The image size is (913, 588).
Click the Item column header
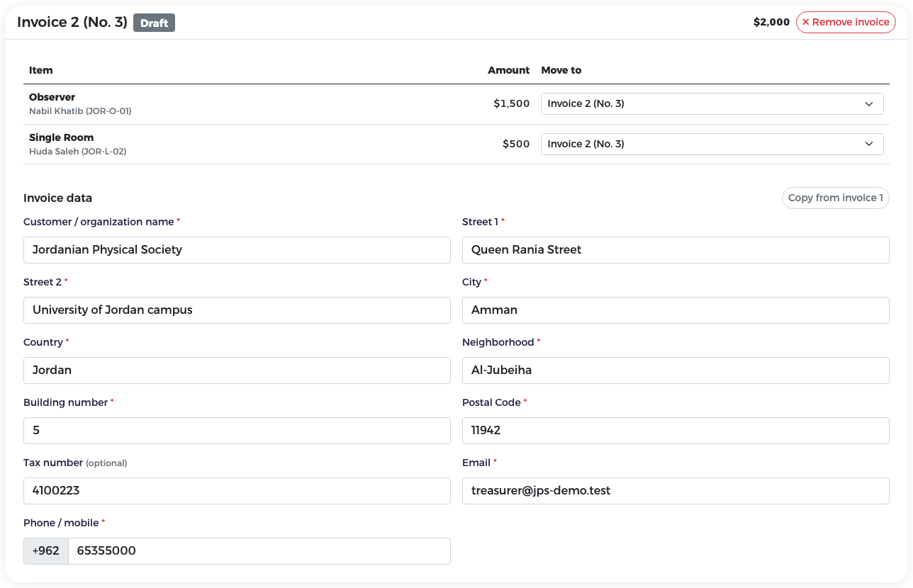click(40, 70)
